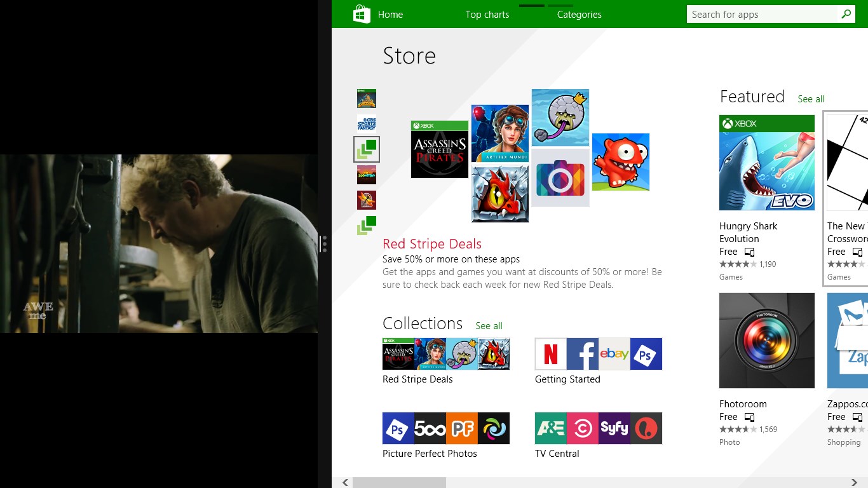The image size is (868, 488).
Task: Select the first Xbox game spotlight thumbnail
Action: [x=367, y=98]
